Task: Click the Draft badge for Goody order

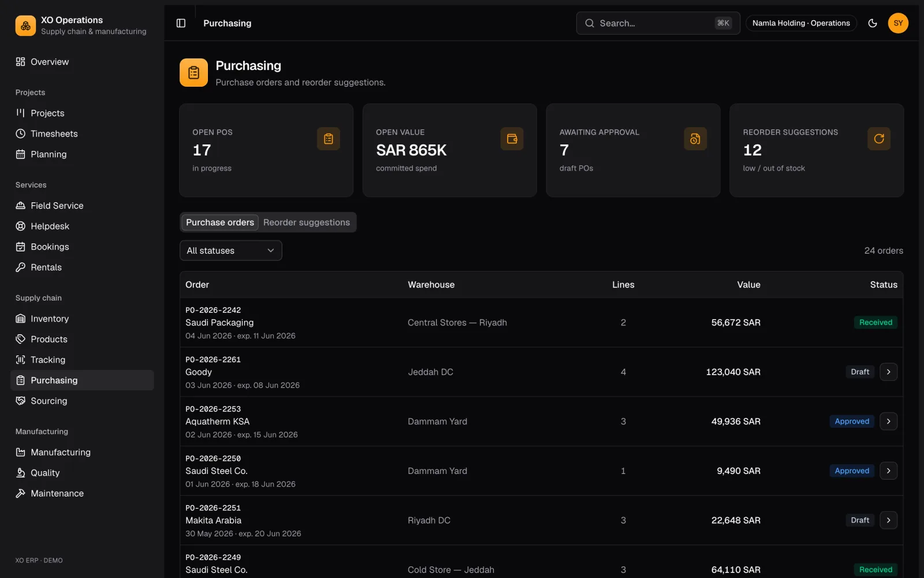Action: pyautogui.click(x=860, y=372)
